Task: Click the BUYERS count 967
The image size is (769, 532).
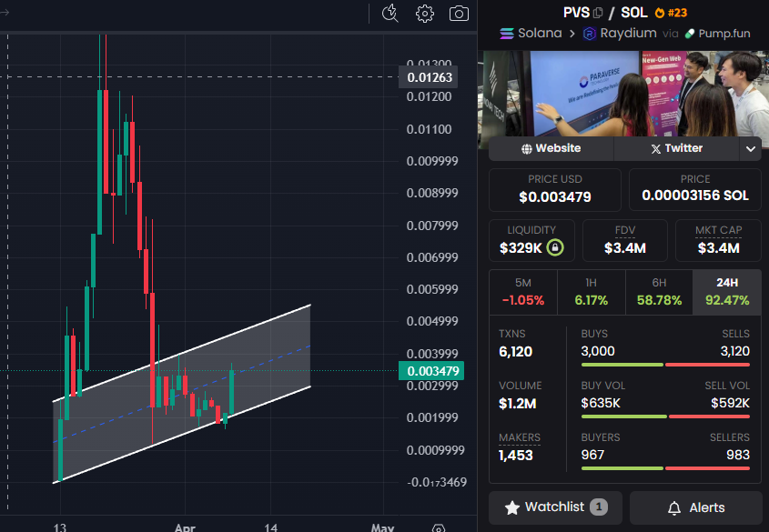Action: coord(592,455)
